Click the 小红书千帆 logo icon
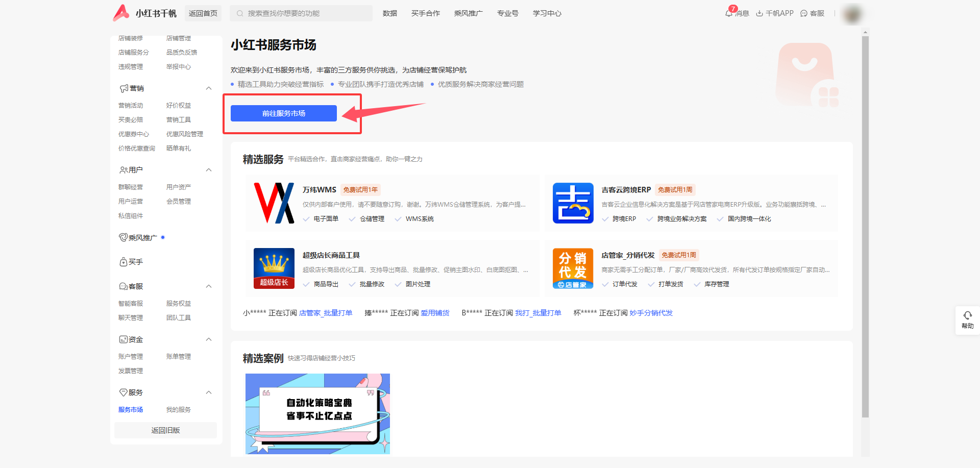This screenshot has width=980, height=468. point(121,13)
